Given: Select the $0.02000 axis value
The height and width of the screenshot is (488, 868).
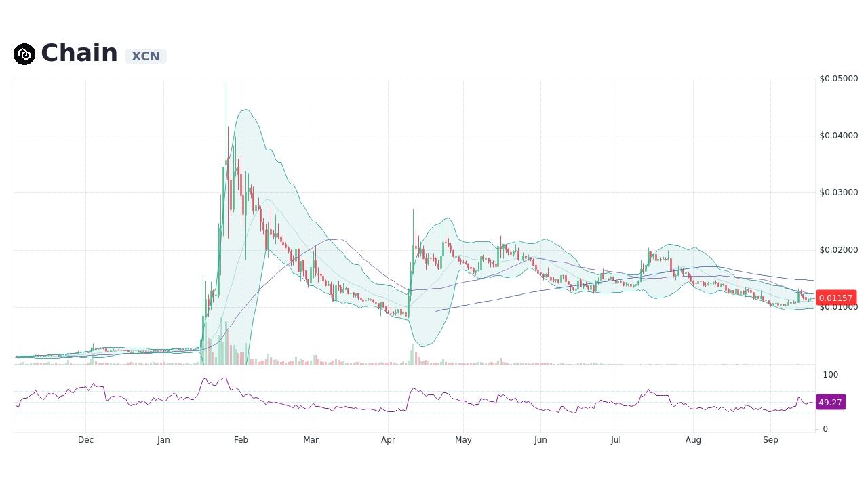Looking at the screenshot, I should tap(840, 249).
